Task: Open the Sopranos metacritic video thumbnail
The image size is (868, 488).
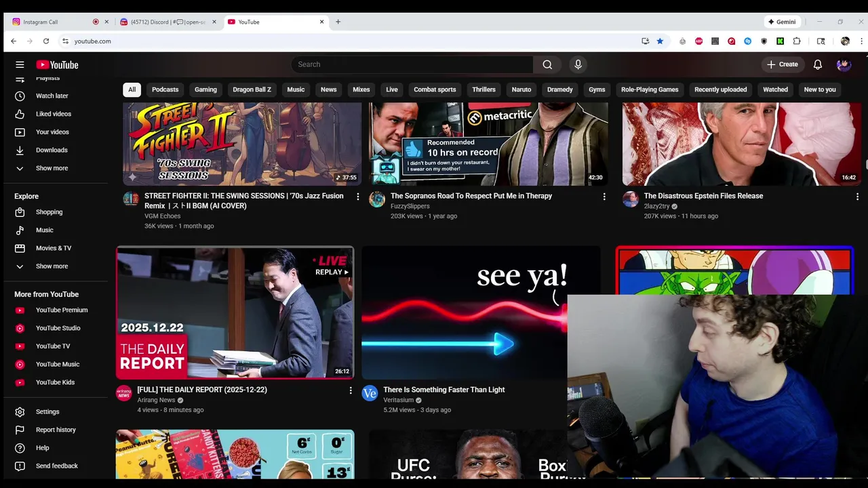Action: 488,144
